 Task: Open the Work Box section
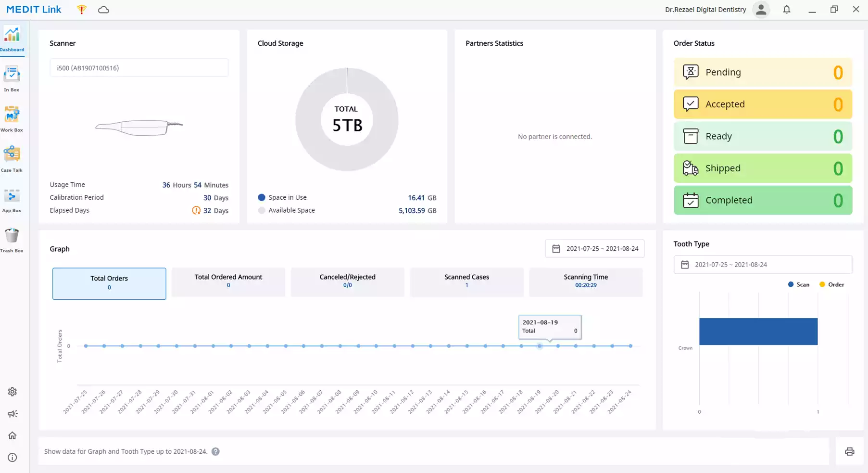click(x=12, y=118)
